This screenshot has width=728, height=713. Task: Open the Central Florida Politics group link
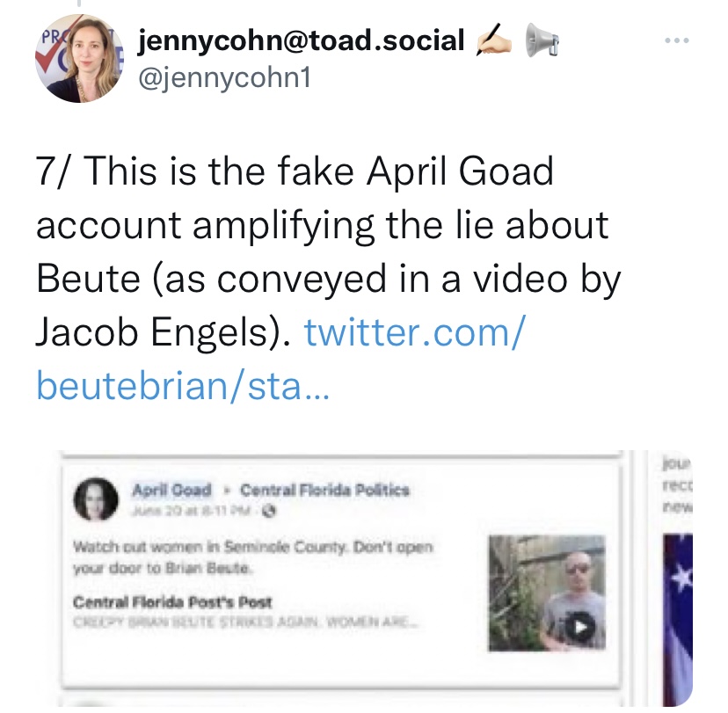click(324, 490)
